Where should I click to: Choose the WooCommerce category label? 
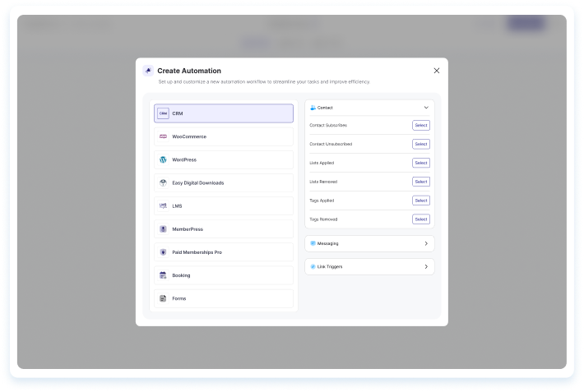189,136
